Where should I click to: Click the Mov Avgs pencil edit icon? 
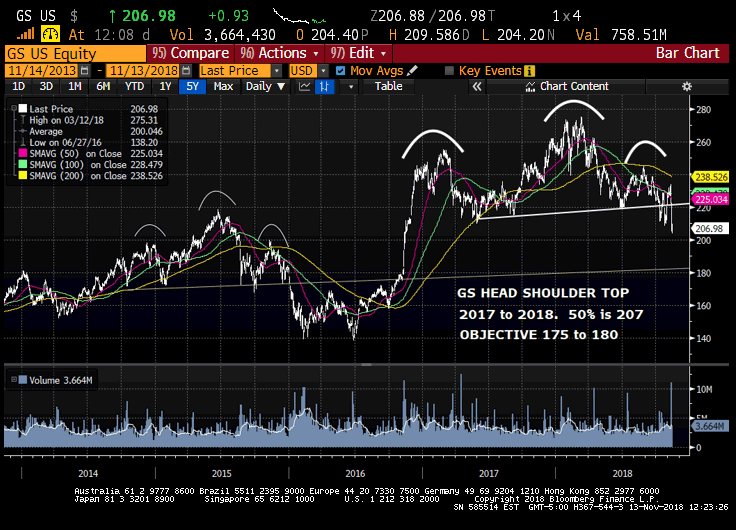click(412, 71)
